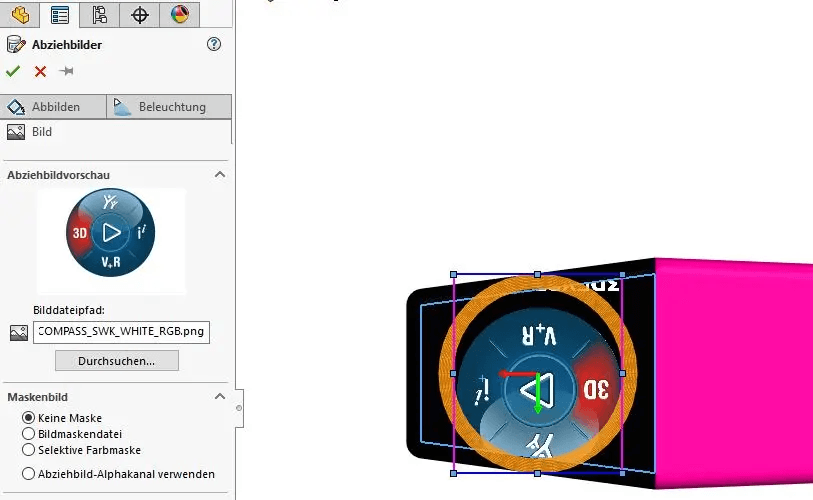Open the DimXpertManager crosshair tab
The width and height of the screenshot is (813, 500).
tap(139, 14)
